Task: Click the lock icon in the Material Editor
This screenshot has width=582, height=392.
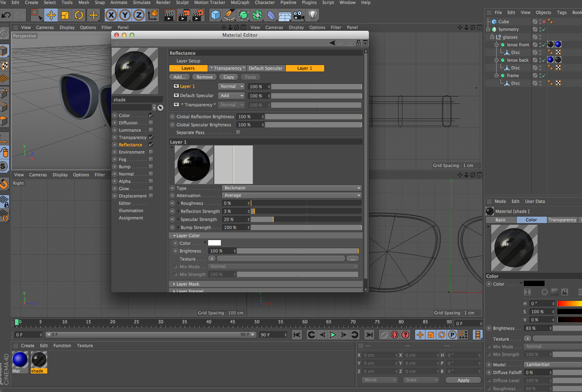Action: (358, 43)
